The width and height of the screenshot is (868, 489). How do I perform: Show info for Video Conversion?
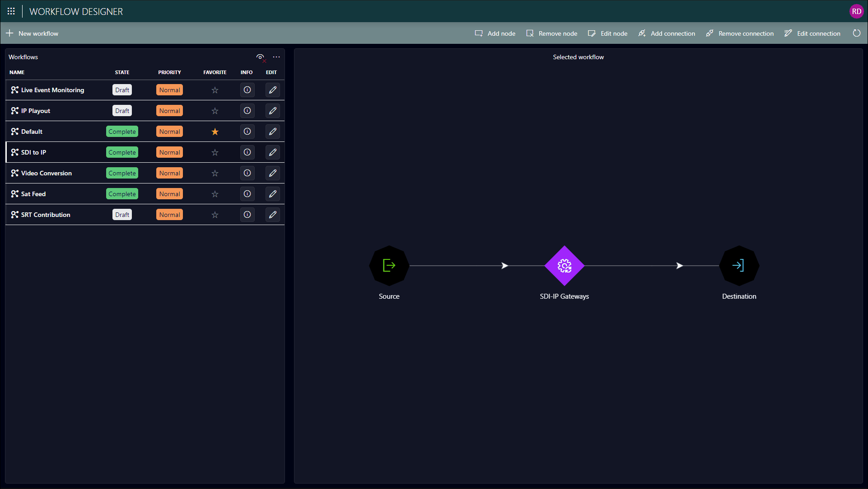tap(247, 173)
